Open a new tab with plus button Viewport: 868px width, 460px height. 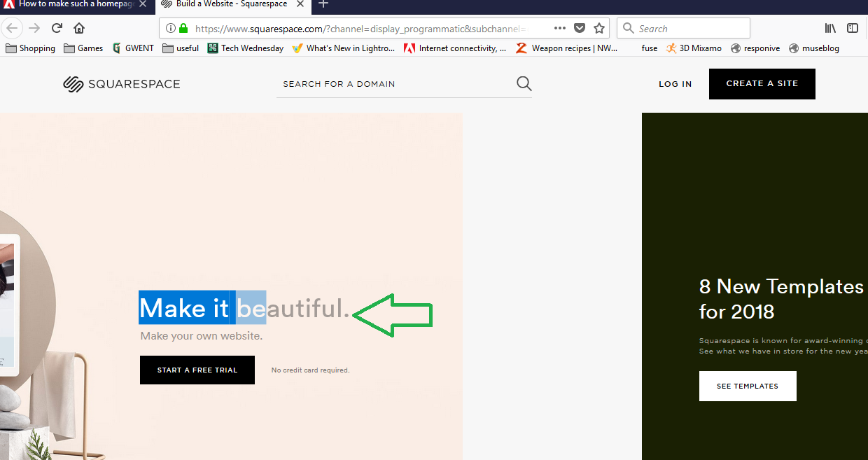coord(323,4)
